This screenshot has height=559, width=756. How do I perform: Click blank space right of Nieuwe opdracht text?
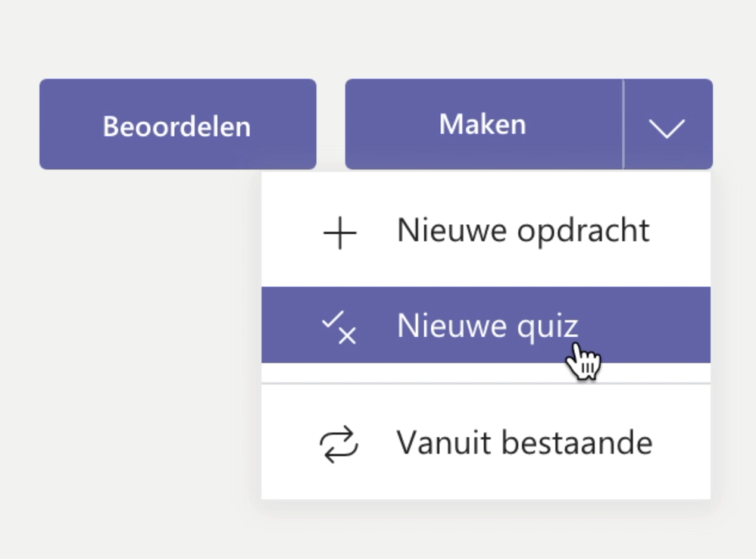coord(683,231)
